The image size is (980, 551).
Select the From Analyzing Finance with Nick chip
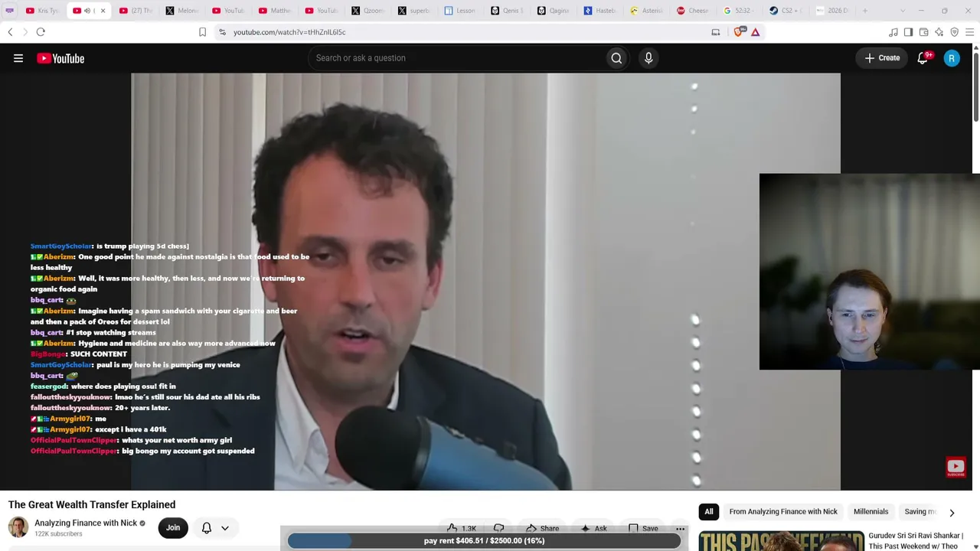coord(783,512)
